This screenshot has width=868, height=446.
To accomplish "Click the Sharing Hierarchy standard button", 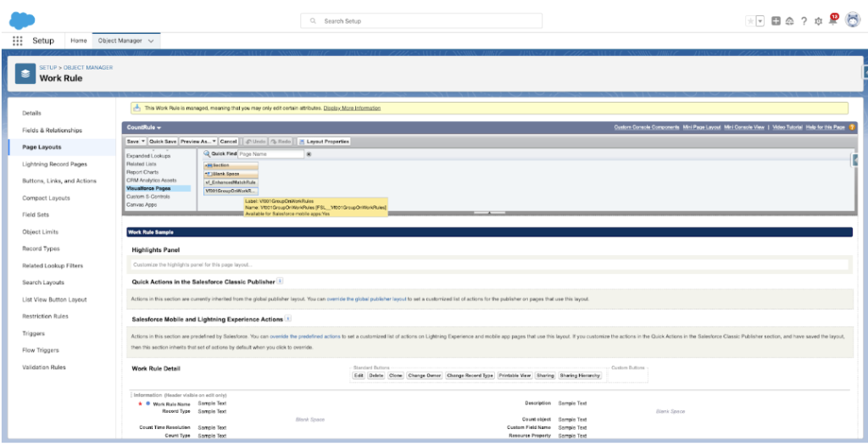I will point(580,376).
